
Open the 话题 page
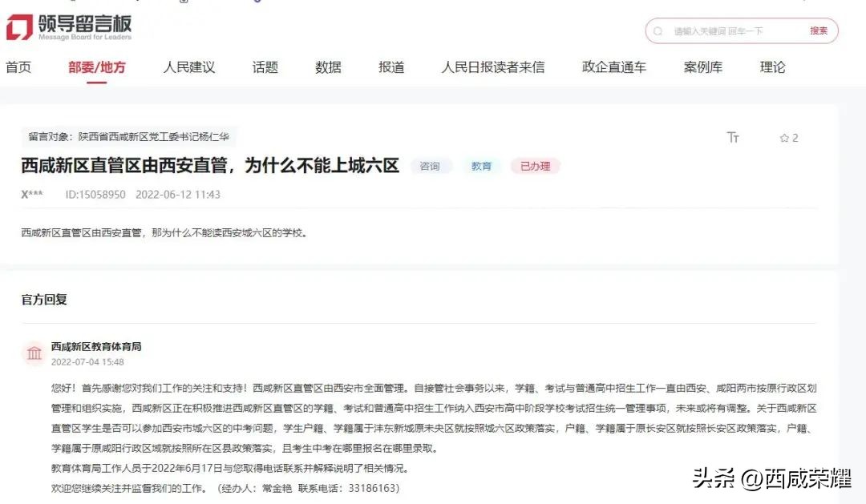[265, 67]
